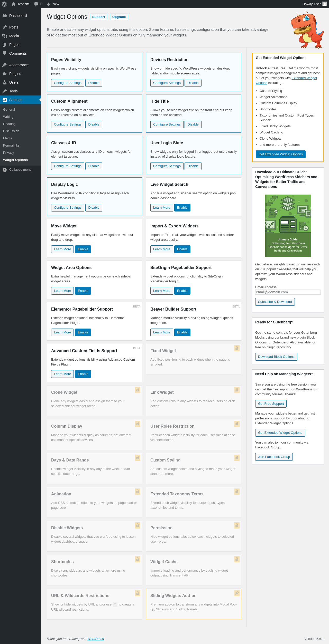Click the Get Extended Widget Options blue button
This screenshot has width=329, height=644.
click(281, 154)
